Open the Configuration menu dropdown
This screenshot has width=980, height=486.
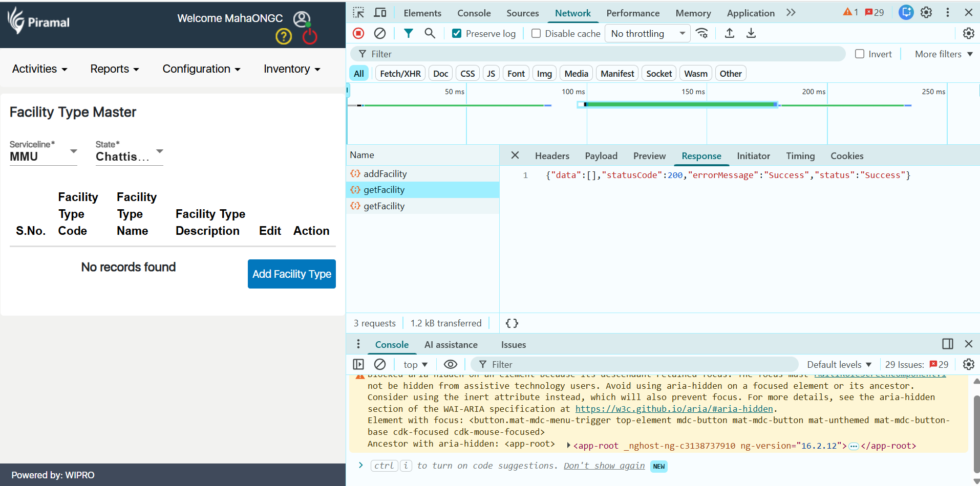(201, 69)
